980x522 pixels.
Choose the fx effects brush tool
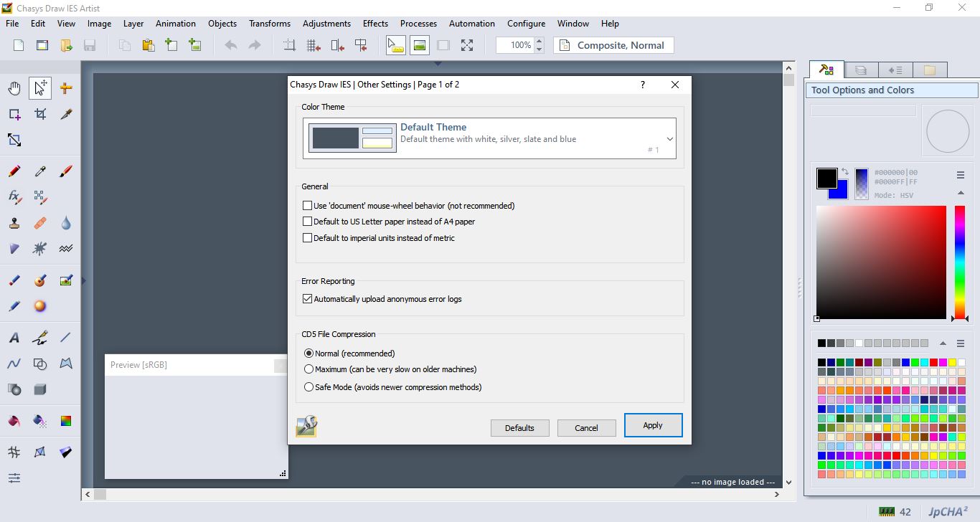[x=14, y=196]
